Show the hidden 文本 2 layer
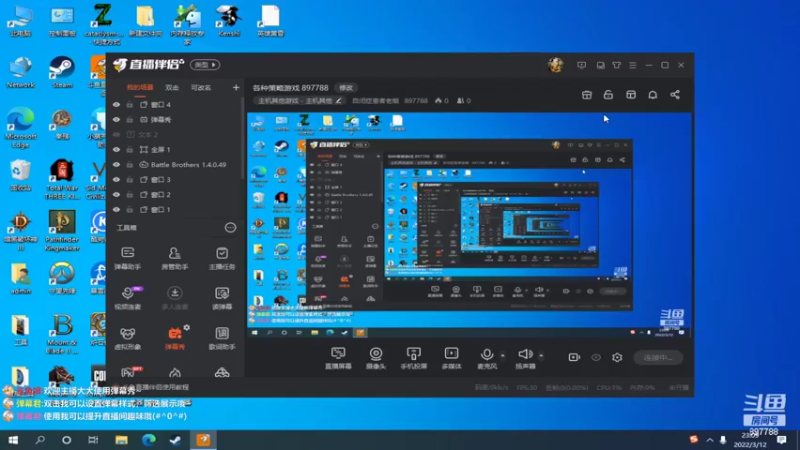Image resolution: width=800 pixels, height=450 pixels. coord(116,135)
